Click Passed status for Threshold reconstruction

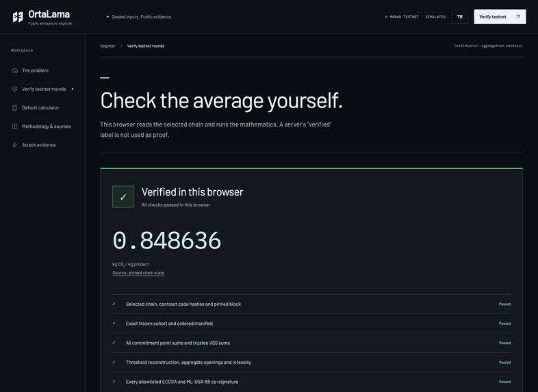click(504, 362)
